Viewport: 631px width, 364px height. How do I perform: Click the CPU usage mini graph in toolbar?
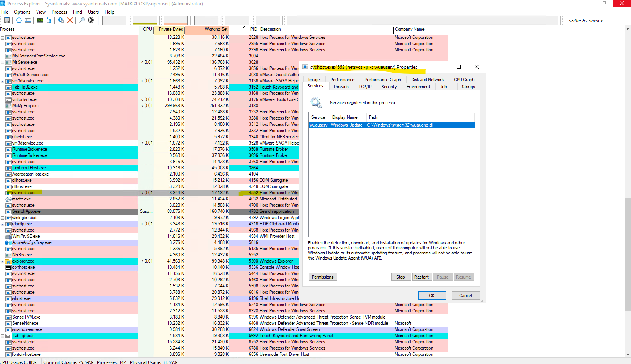click(x=114, y=20)
